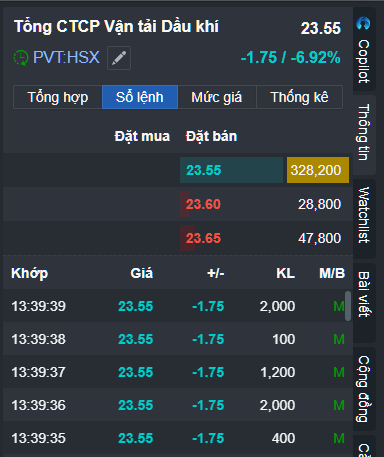Click the green clock icon before PVT:HSX
The width and height of the screenshot is (384, 457).
tap(21, 58)
